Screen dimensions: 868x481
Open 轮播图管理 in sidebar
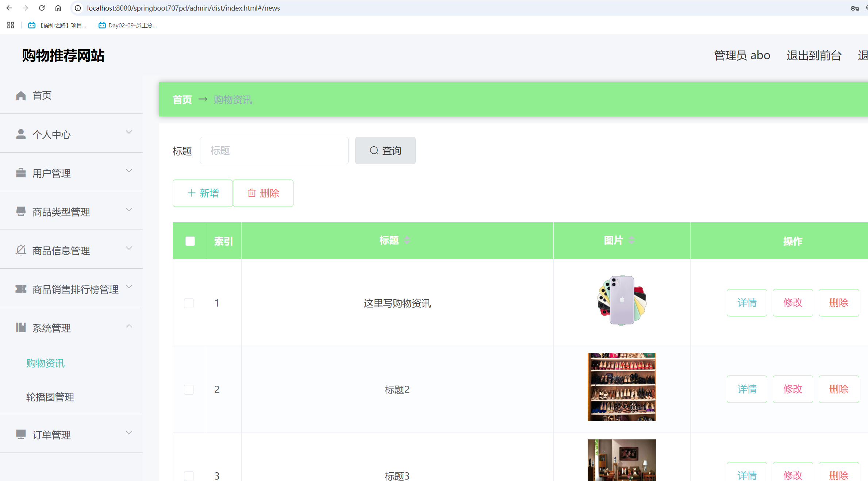click(50, 397)
